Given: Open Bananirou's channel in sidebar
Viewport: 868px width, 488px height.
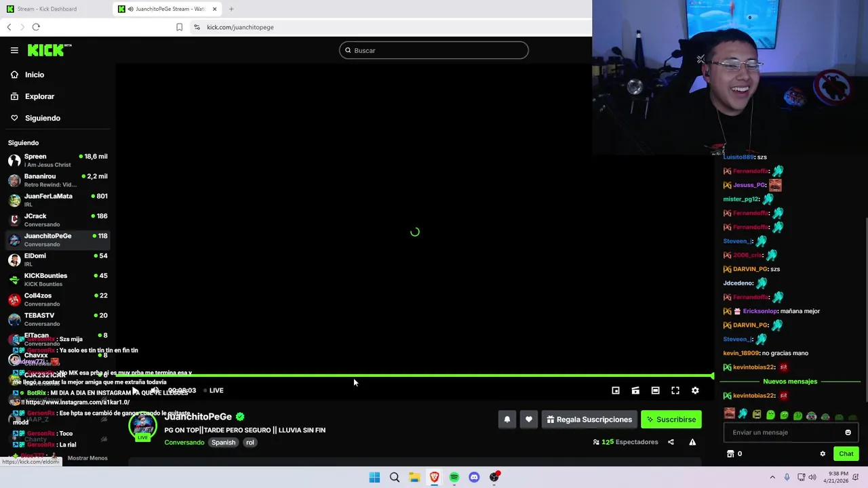Looking at the screenshot, I should click(58, 180).
